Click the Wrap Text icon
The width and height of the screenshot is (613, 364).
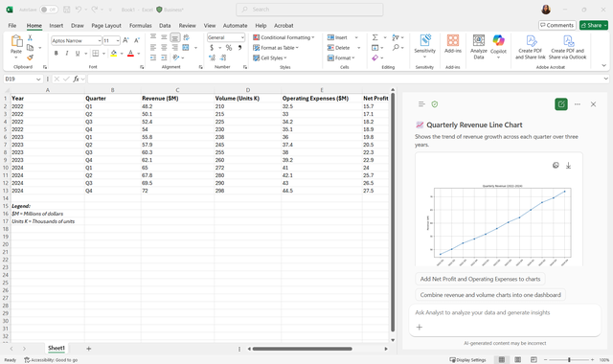[x=186, y=37]
